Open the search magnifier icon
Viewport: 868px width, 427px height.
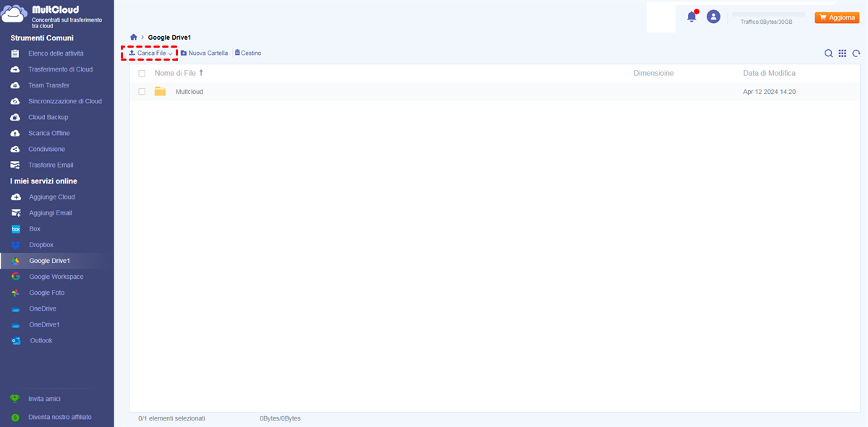(829, 53)
